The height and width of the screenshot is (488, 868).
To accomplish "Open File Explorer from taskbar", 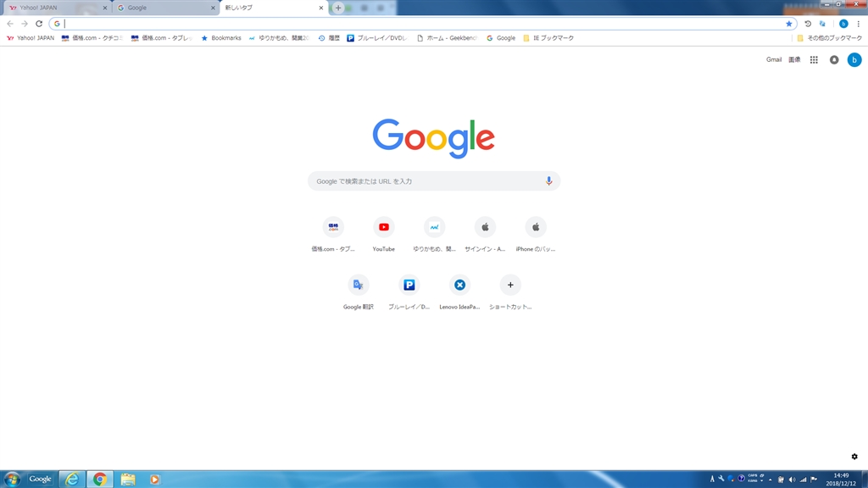I will pyautogui.click(x=128, y=480).
